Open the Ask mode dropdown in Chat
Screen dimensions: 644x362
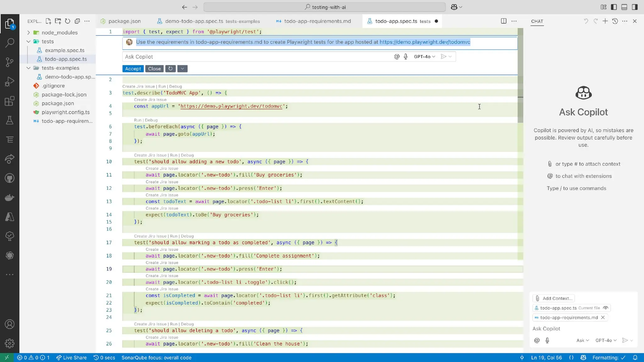tap(582, 340)
